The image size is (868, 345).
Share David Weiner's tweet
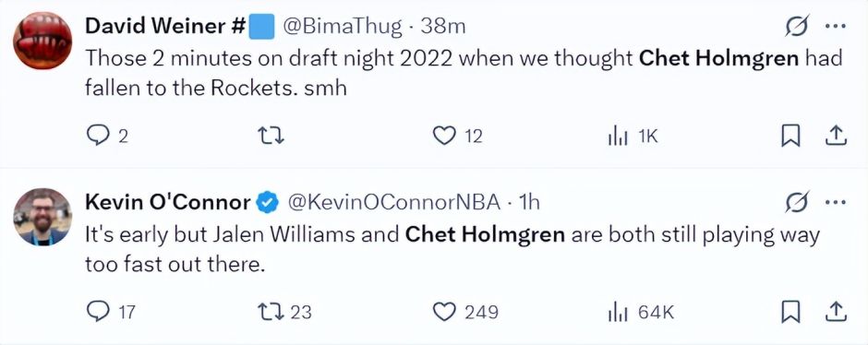[x=836, y=137]
